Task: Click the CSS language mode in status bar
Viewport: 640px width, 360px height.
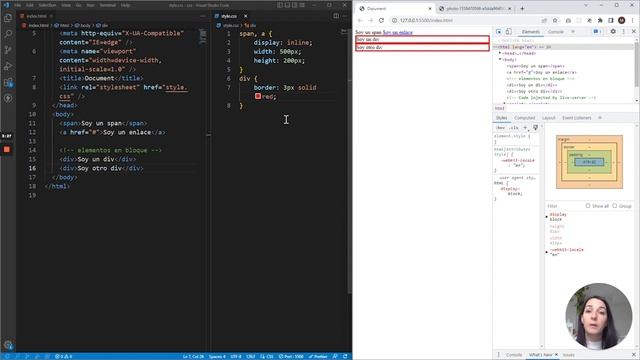Action: (268, 356)
